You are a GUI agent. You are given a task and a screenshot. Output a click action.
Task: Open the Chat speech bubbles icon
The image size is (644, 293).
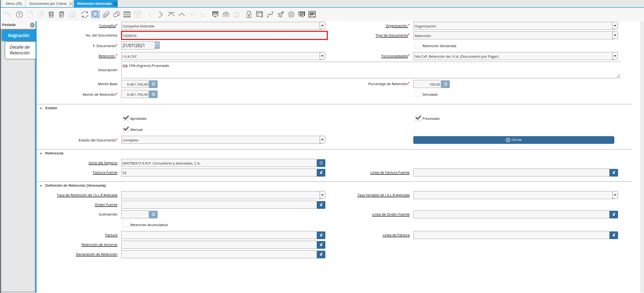116,14
